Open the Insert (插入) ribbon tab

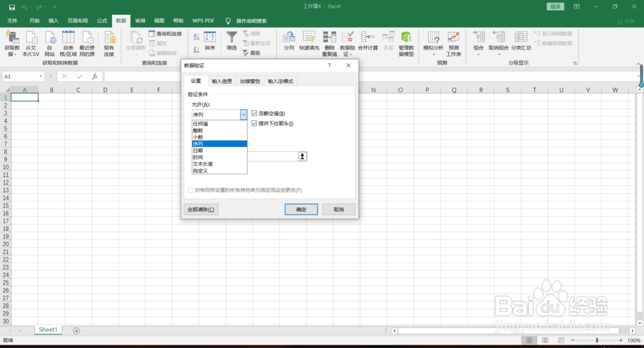[x=53, y=21]
